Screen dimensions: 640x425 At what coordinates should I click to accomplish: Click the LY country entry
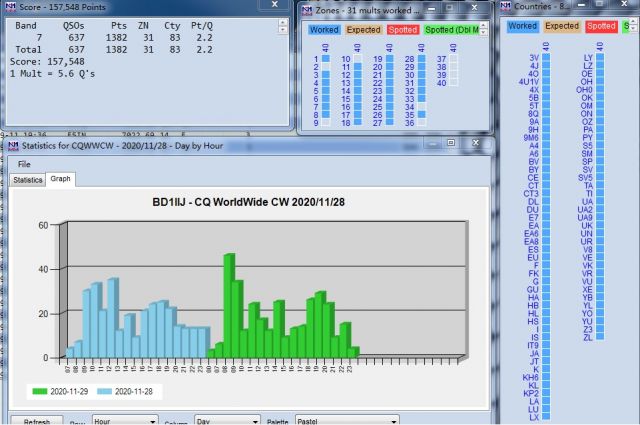[588, 58]
